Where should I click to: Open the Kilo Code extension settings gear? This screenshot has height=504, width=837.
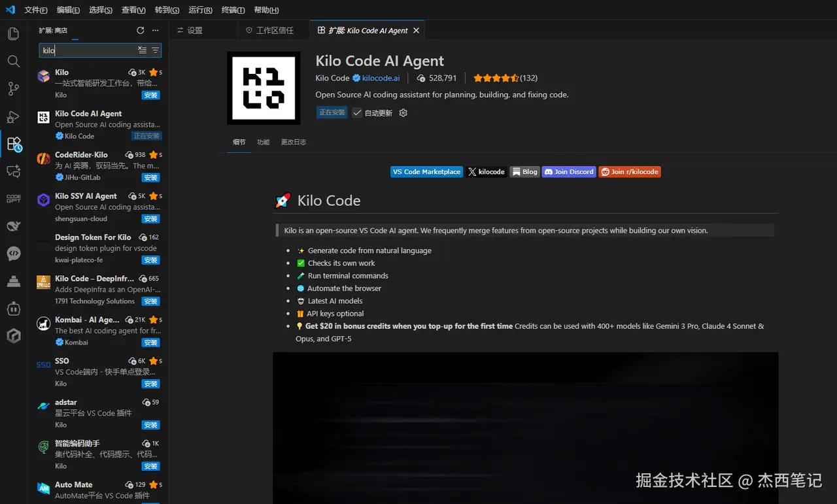(x=403, y=112)
